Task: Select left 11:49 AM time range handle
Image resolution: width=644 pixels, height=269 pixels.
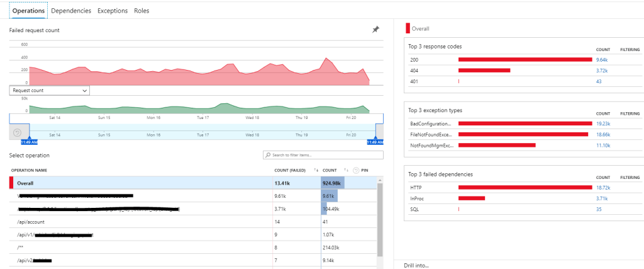Action: point(21,142)
